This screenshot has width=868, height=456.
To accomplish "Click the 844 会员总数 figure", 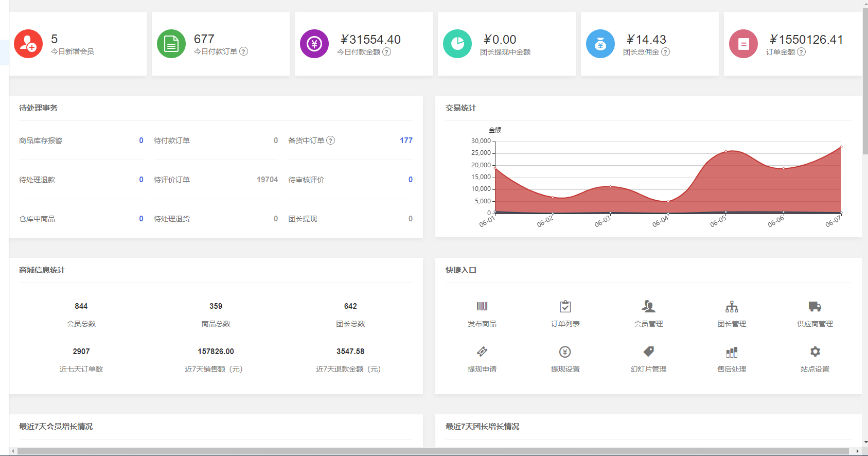I will 81,306.
